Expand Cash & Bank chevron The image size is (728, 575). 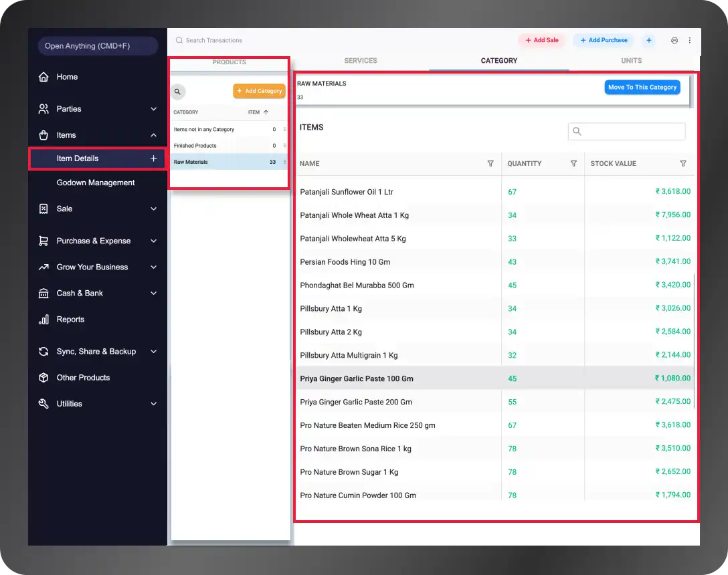pyautogui.click(x=154, y=294)
